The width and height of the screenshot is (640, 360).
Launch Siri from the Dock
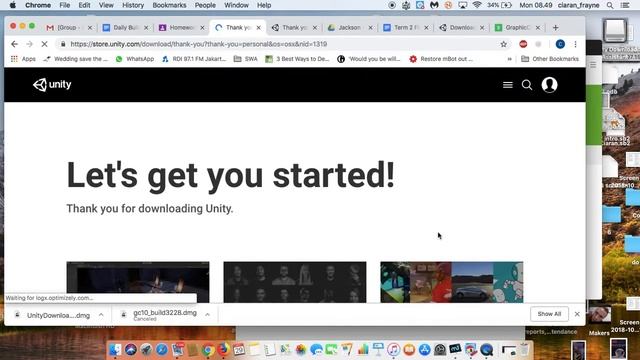pos(131,350)
